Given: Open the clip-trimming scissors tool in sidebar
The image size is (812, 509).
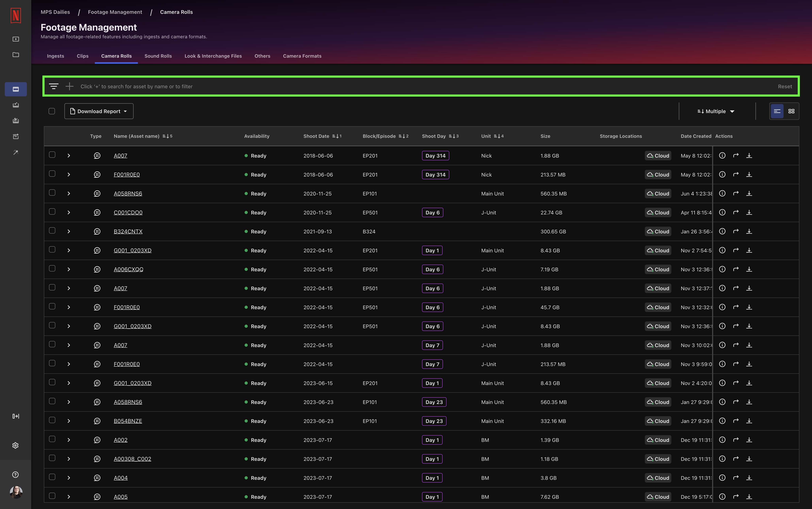Looking at the screenshot, I should (15, 120).
